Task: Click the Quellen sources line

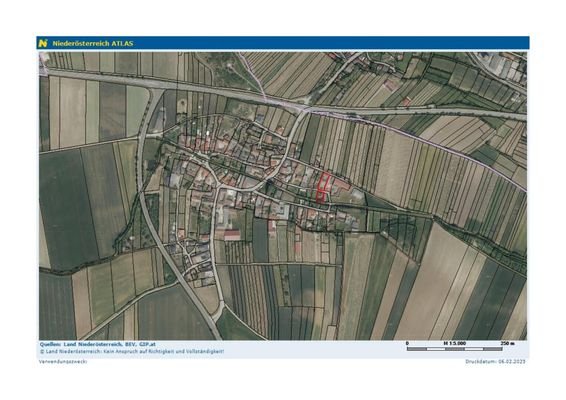Action: click(x=97, y=344)
